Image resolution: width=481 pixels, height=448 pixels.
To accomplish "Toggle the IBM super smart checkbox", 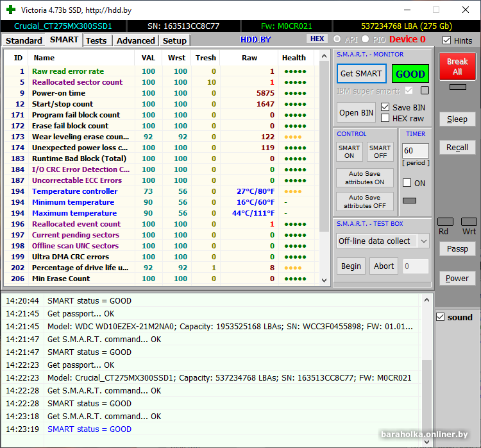I will tap(409, 90).
